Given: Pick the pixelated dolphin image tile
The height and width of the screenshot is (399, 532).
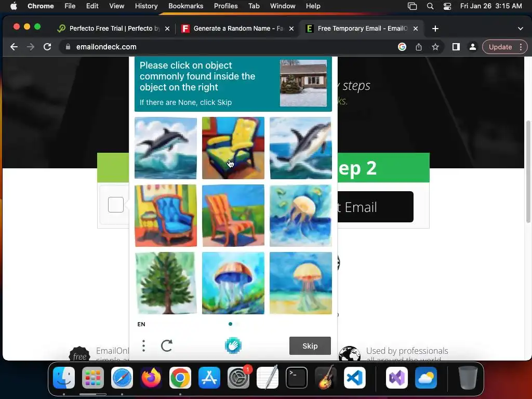Looking at the screenshot, I should [301, 148].
